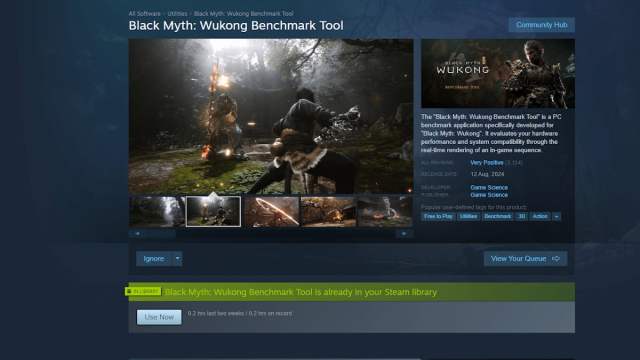Select the Benchmark tag
Viewport: 640px width, 360px height.
point(497,216)
